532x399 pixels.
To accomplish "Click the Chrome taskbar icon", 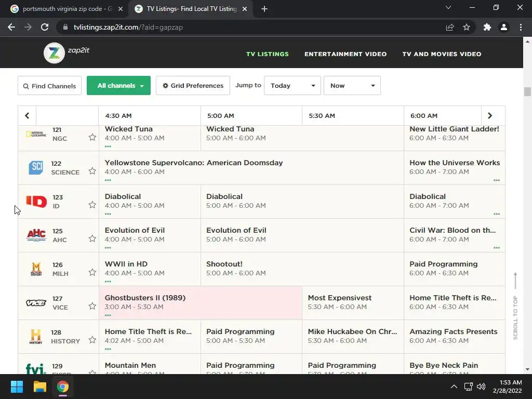I will [x=63, y=387].
